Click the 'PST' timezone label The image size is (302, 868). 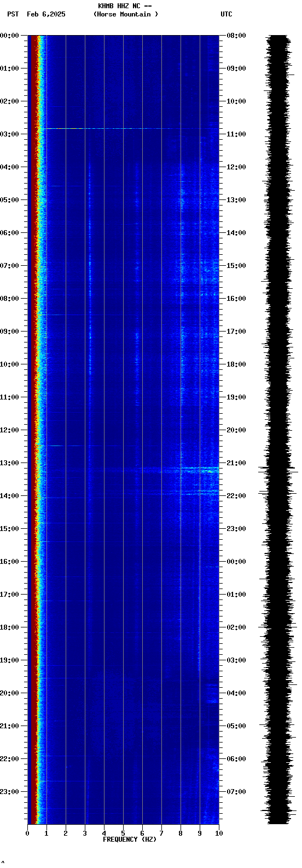(x=13, y=14)
